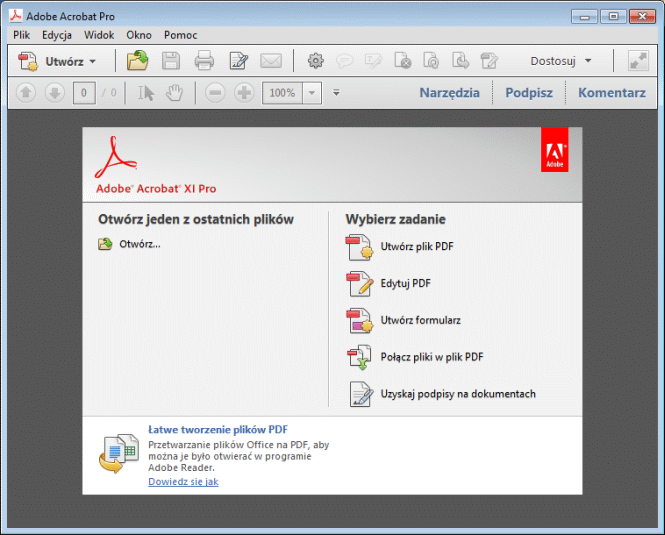
Task: Click the Otwórz... link
Action: pos(140,244)
